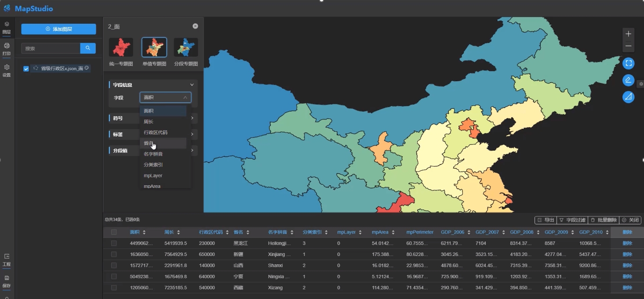Click 删除 link in 黑龙江 row
This screenshot has height=299, width=644.
(627, 243)
